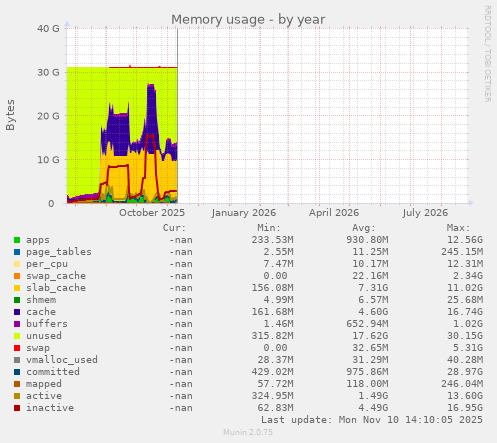Click unused max value 30.15G
The width and height of the screenshot is (497, 443).
point(465,336)
